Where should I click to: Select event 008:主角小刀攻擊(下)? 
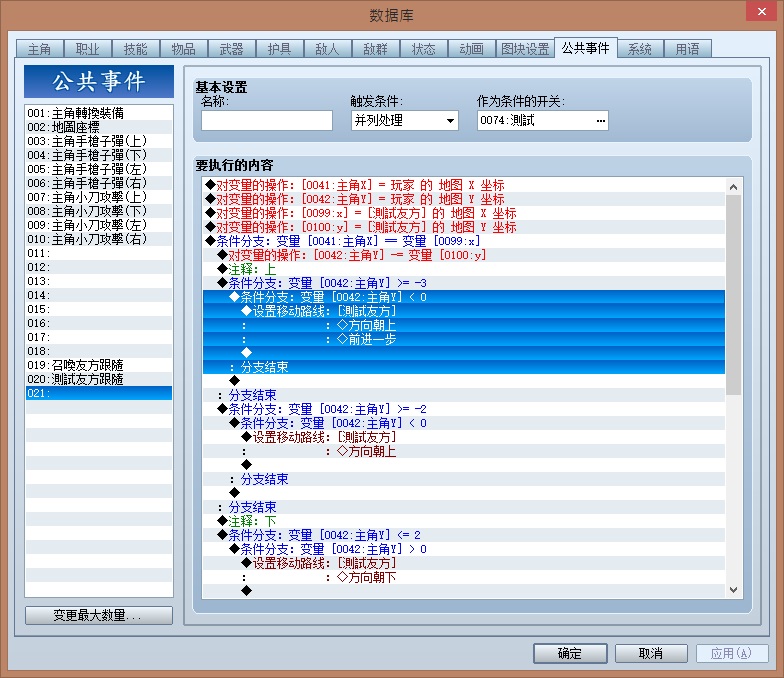(98, 211)
